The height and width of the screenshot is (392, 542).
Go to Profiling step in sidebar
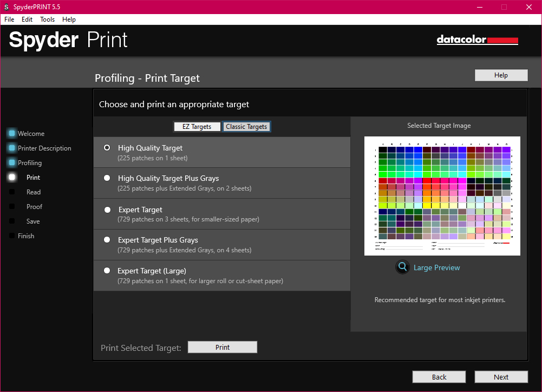(x=30, y=163)
